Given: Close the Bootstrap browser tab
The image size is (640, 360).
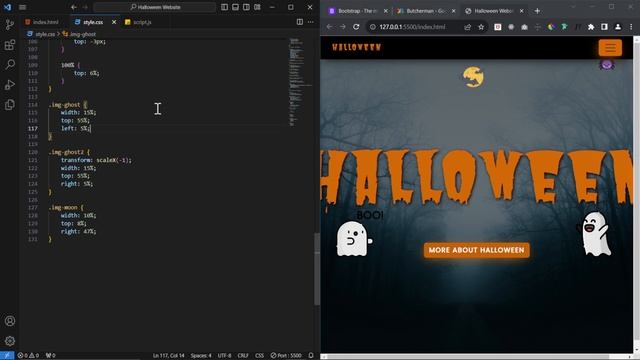Looking at the screenshot, I should pyautogui.click(x=386, y=11).
